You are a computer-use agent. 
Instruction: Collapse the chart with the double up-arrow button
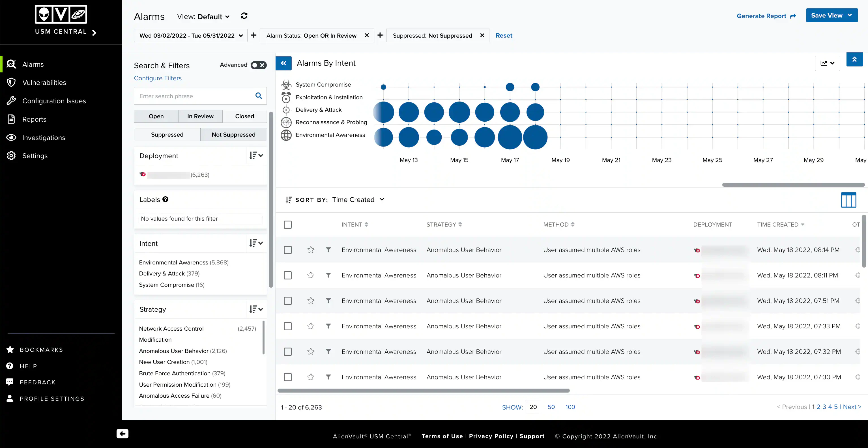click(854, 60)
